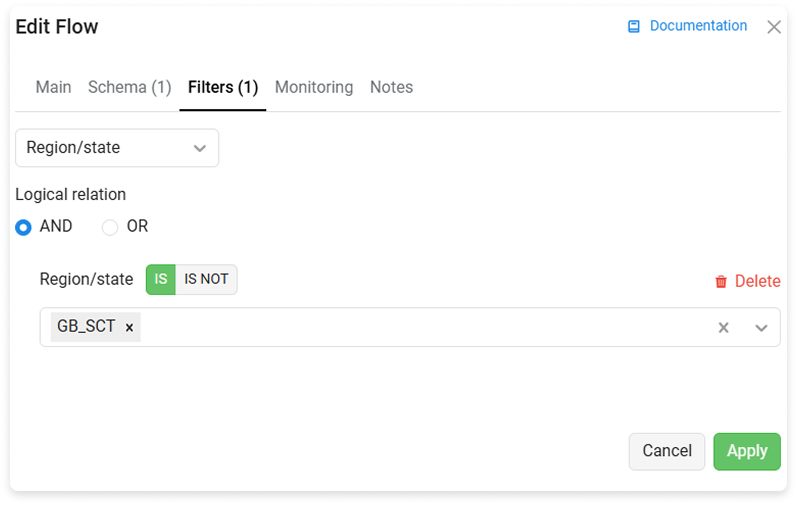The width and height of the screenshot is (797, 505).
Task: Toggle the filter condition to IS NOT
Action: (x=206, y=279)
